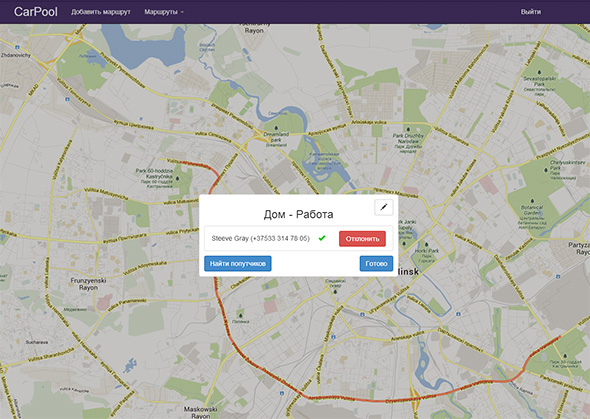Click the red route line near the bottom
The image size is (590, 419).
tap(376, 400)
